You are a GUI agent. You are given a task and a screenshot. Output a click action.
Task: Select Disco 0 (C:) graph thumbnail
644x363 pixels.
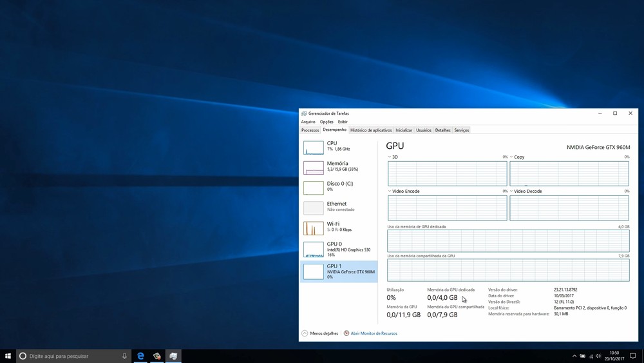(314, 188)
